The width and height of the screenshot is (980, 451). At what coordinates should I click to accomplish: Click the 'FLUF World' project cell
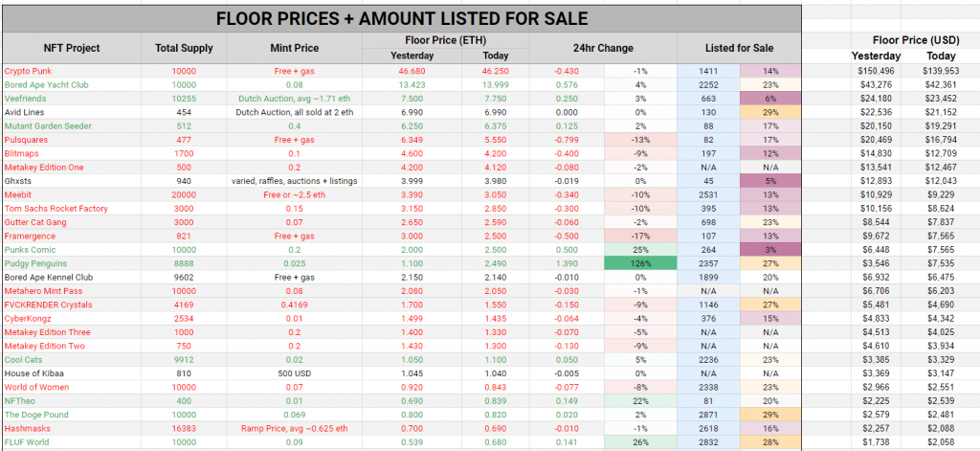72,443
